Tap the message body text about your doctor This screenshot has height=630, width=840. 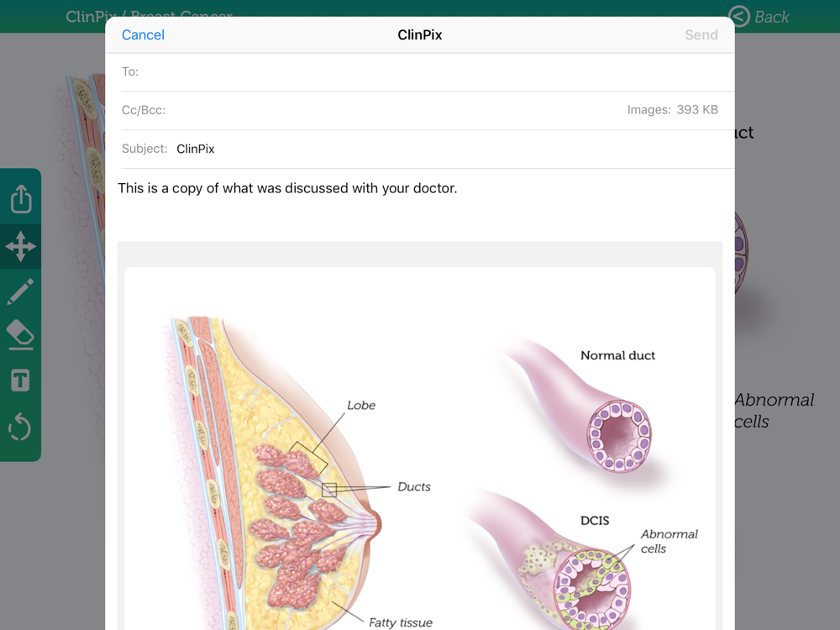[287, 188]
